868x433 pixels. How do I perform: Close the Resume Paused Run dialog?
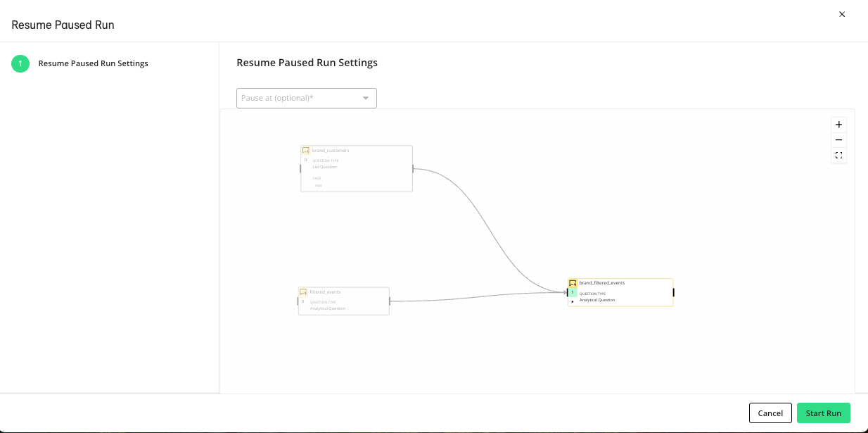[842, 14]
